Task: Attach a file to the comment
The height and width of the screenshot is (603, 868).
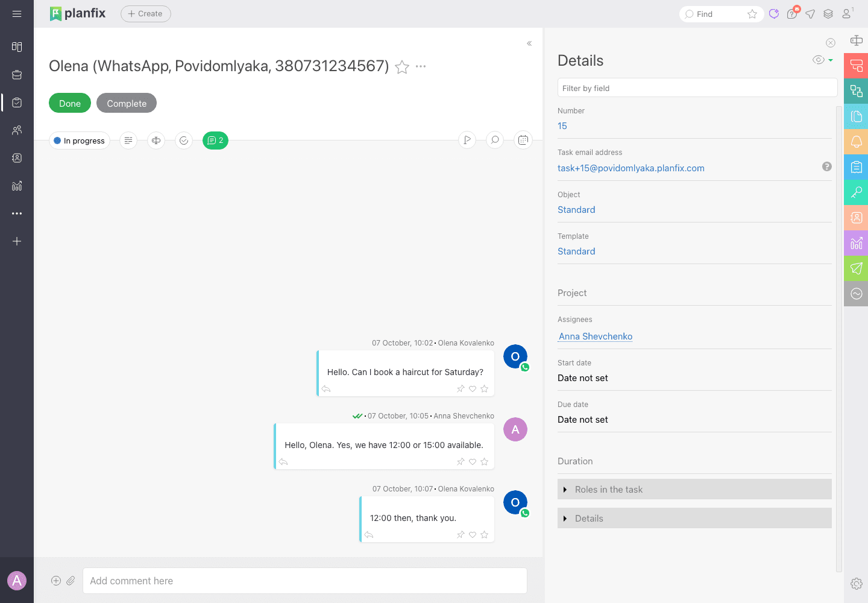Action: (x=71, y=581)
